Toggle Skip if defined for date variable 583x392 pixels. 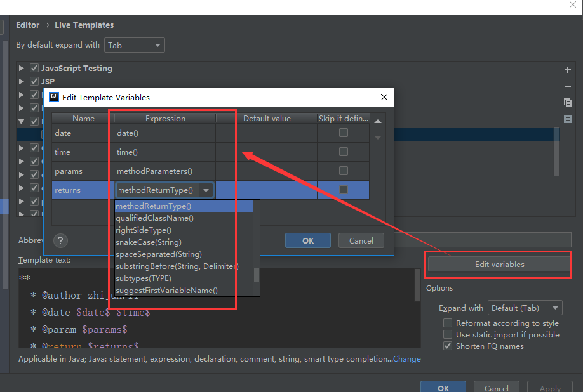pyautogui.click(x=344, y=133)
